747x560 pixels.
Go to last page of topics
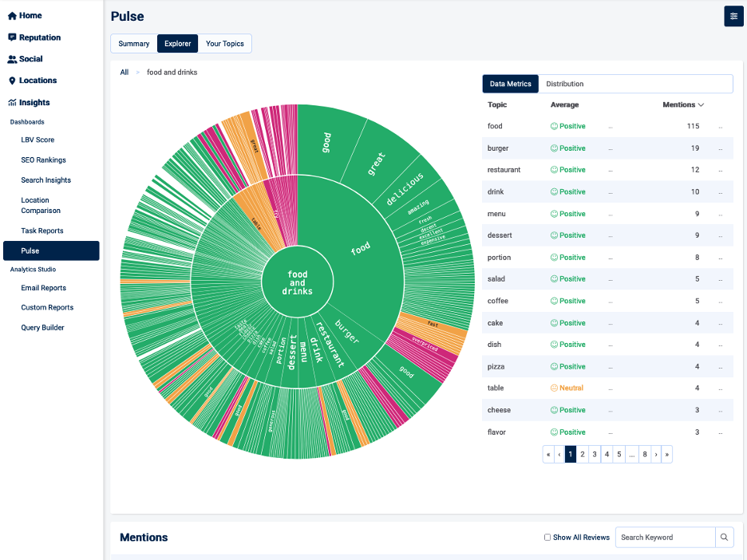tap(667, 455)
